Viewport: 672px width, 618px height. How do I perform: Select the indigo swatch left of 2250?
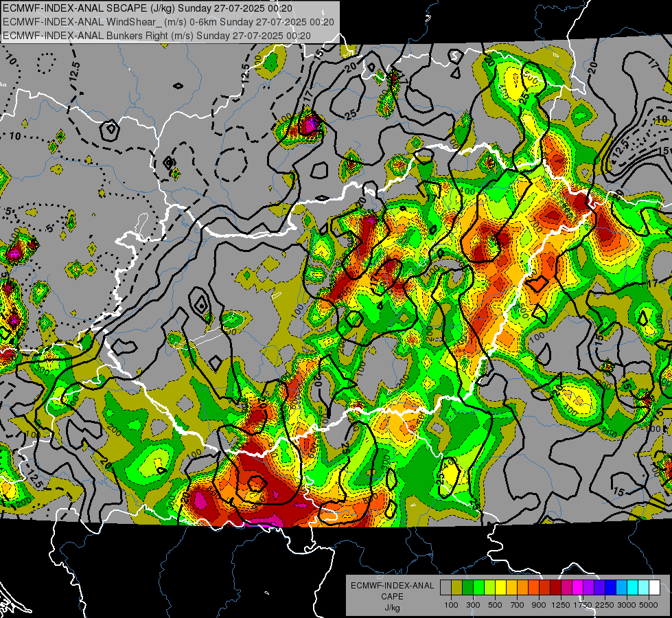click(x=599, y=588)
